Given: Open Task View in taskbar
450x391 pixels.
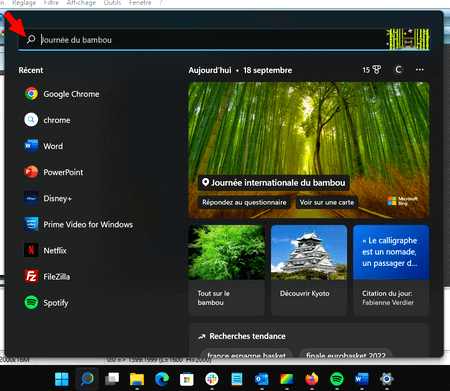Looking at the screenshot, I should pyautogui.click(x=112, y=379).
